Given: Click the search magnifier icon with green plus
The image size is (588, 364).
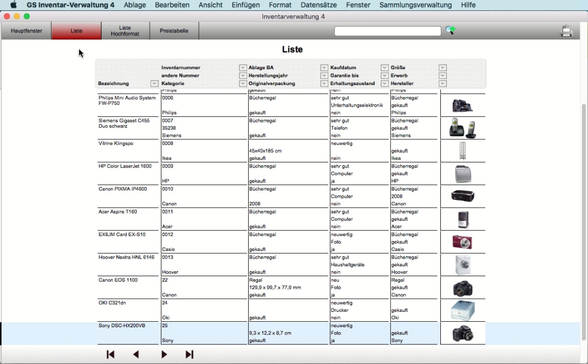Looking at the screenshot, I should coord(450,31).
